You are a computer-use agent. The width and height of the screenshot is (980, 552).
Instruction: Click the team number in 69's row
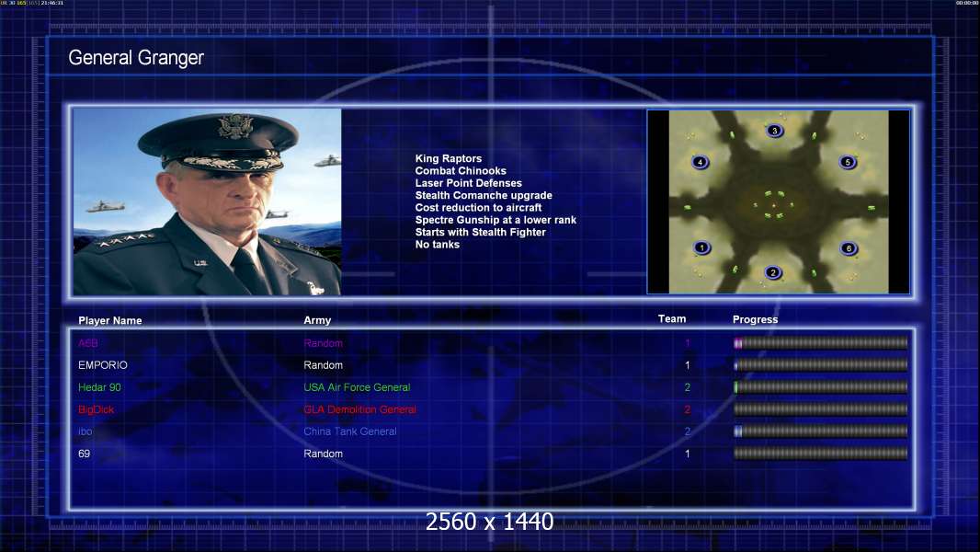click(688, 454)
